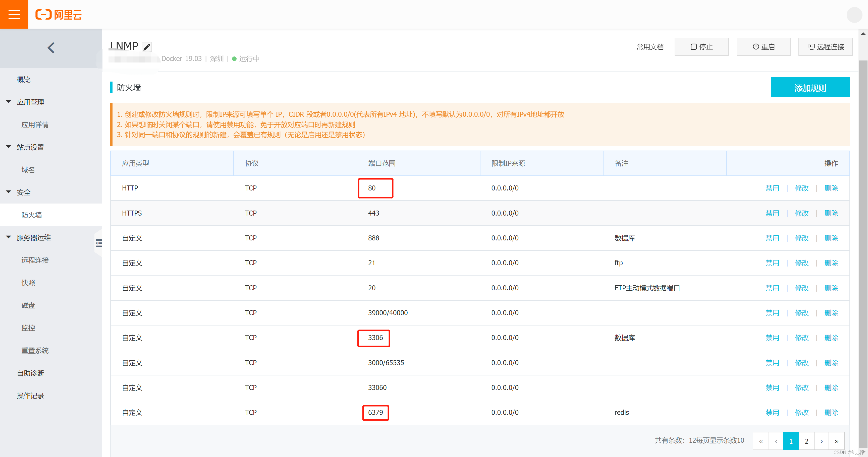Open the user avatar menu
The width and height of the screenshot is (868, 457).
point(854,15)
